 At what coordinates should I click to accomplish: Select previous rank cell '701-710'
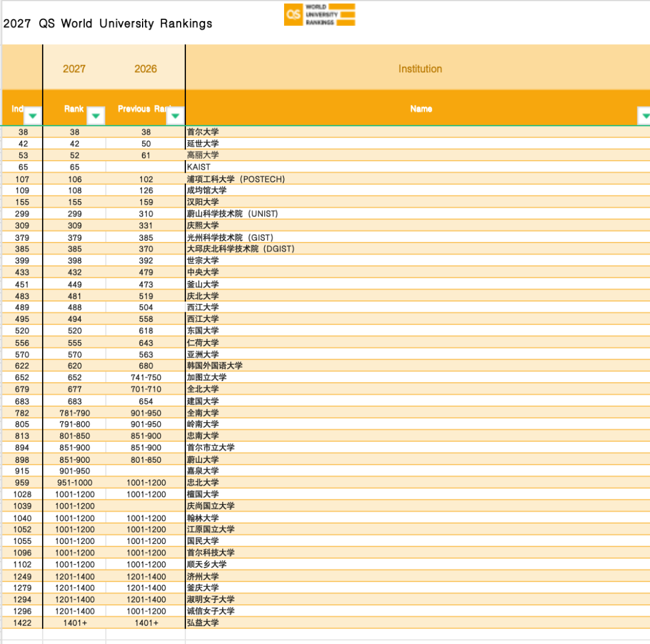coord(146,389)
